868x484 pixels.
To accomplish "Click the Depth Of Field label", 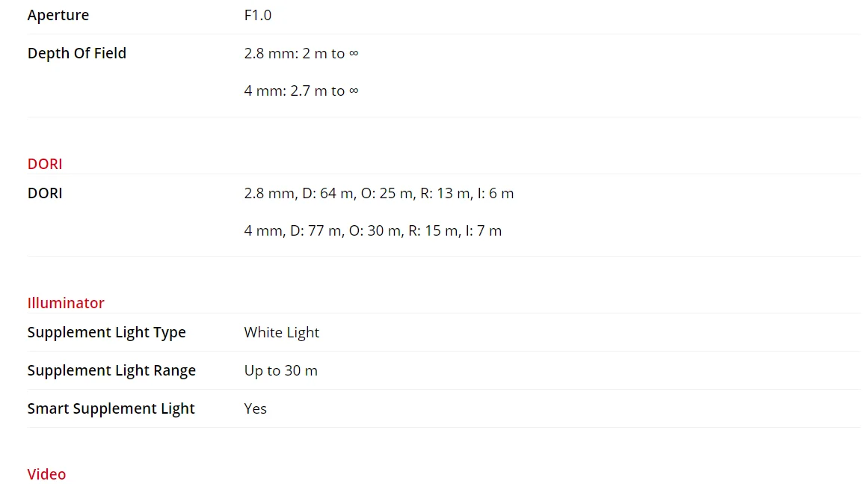I will [77, 53].
